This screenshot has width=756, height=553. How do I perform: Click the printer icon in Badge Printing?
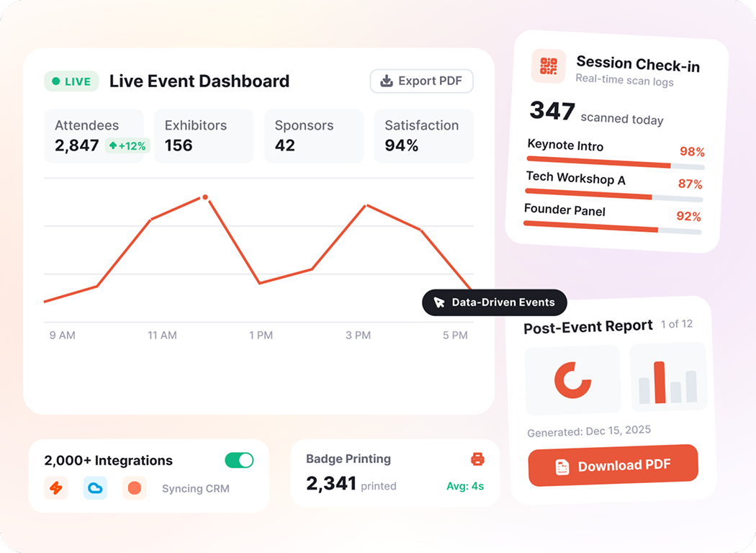click(477, 459)
